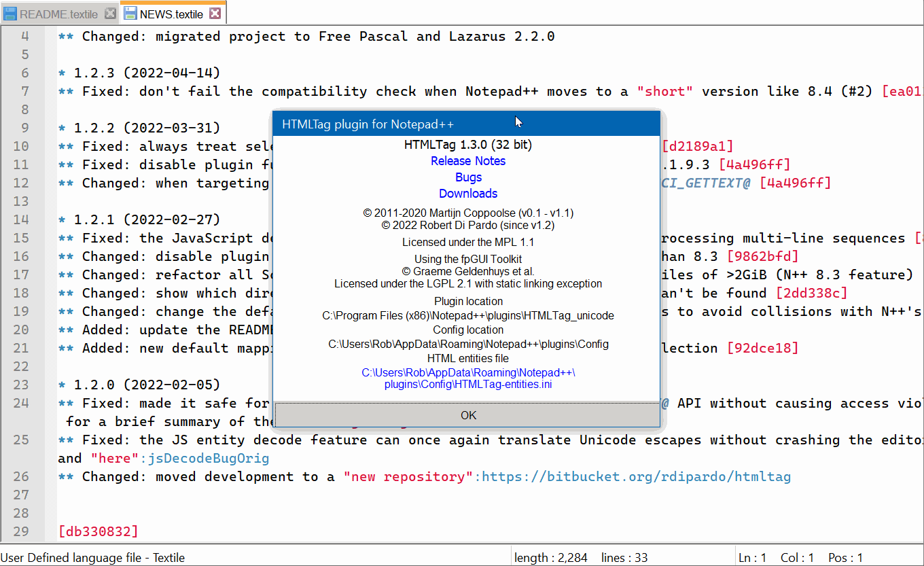Screen dimensions: 924x566
Task: Click the Using the fpGUI Toolkit text
Action: coord(468,260)
